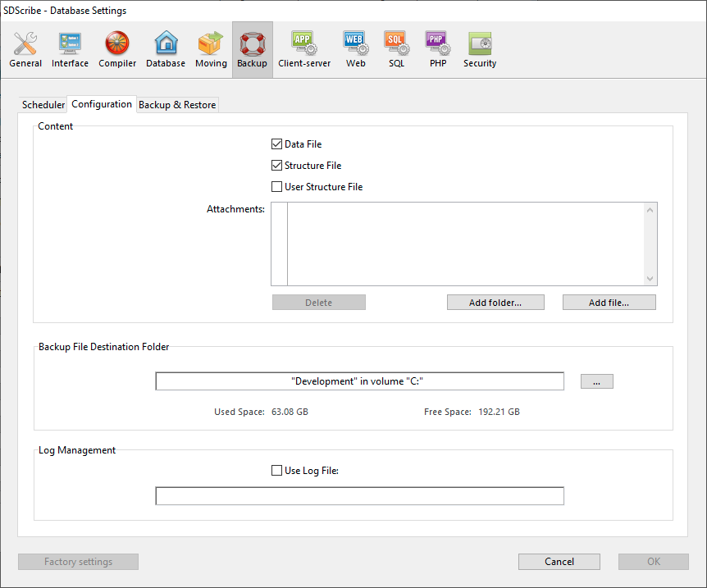Image resolution: width=707 pixels, height=588 pixels.
Task: Click the Cancel button
Action: (x=559, y=562)
